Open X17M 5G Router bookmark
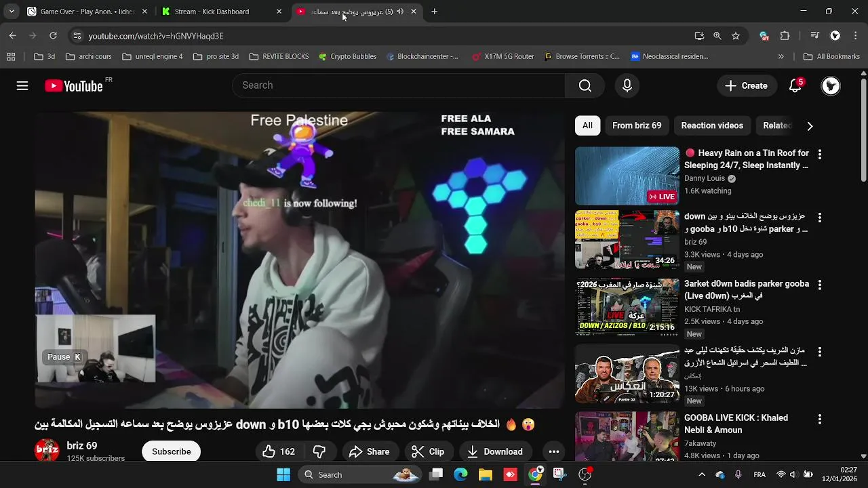Viewport: 868px width, 488px height. tap(503, 57)
